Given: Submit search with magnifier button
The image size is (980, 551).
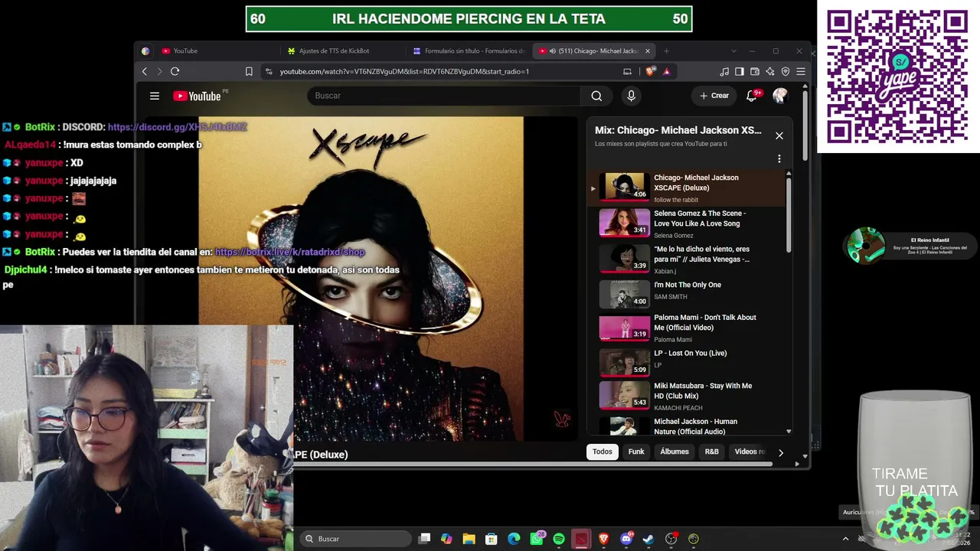Looking at the screenshot, I should point(596,96).
